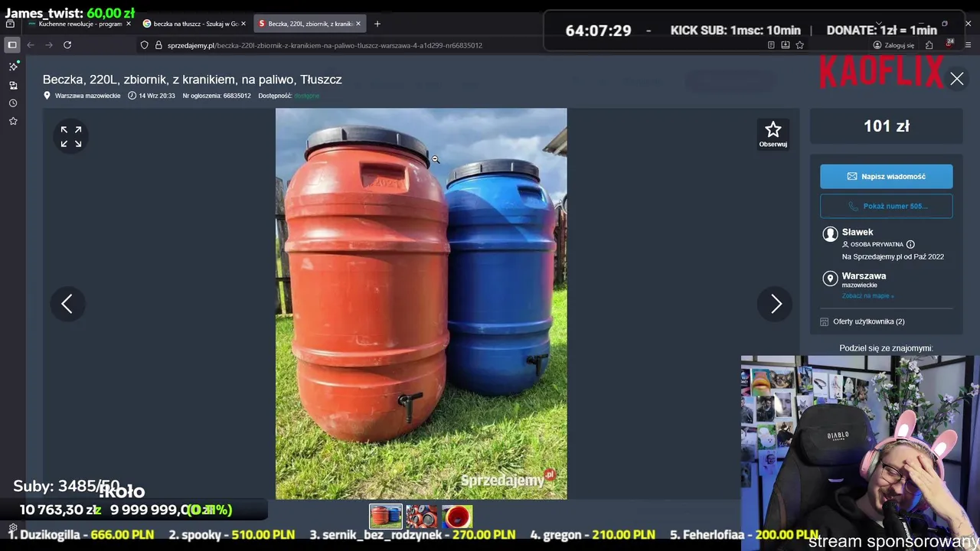Show next photo with right arrow
The height and width of the screenshot is (551, 980).
pyautogui.click(x=776, y=304)
